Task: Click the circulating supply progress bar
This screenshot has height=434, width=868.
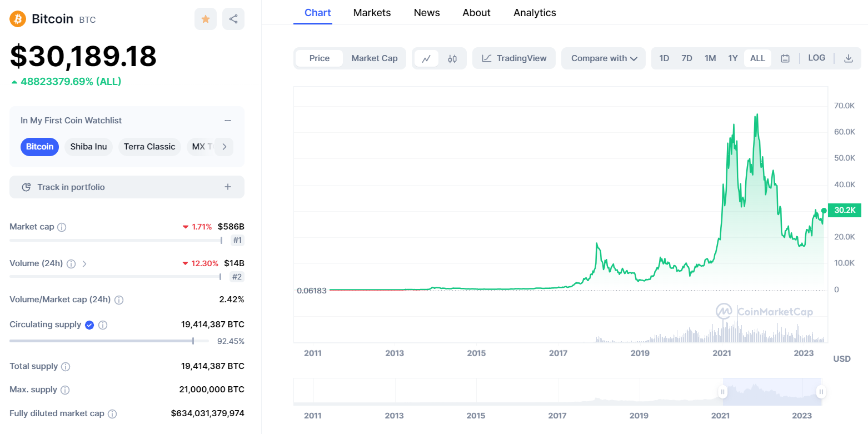Action: pyautogui.click(x=109, y=341)
